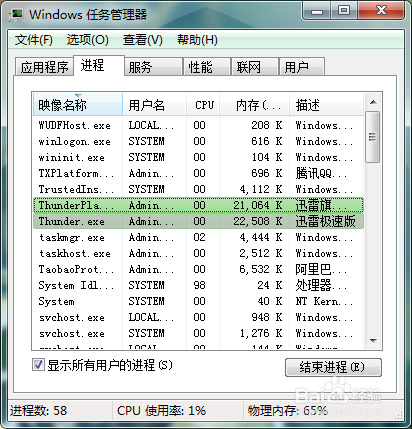Click the 进程数: 58 status field
The image size is (412, 429).
tap(38, 410)
